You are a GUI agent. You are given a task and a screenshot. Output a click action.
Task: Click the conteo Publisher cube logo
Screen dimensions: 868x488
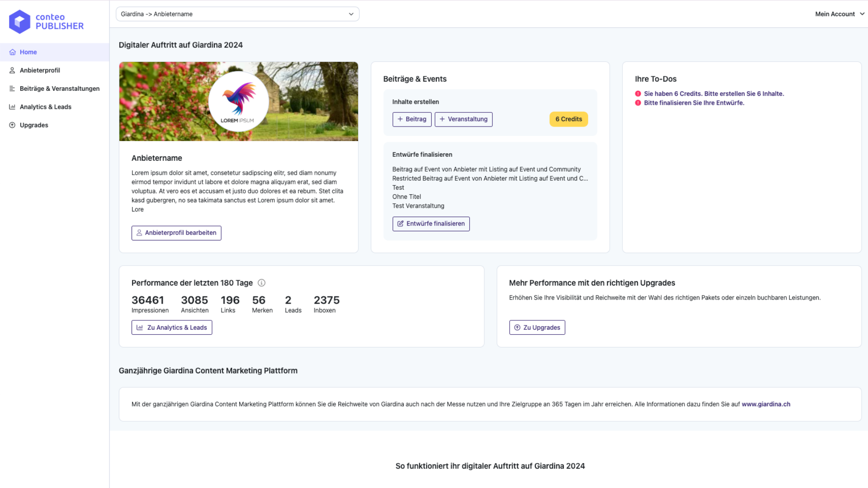pos(19,22)
